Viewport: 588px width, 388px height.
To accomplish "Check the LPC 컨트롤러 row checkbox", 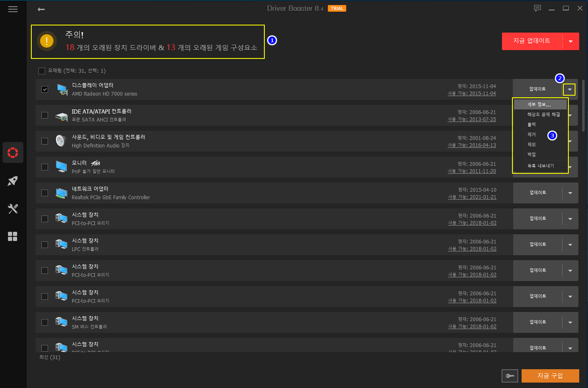I will [45, 245].
